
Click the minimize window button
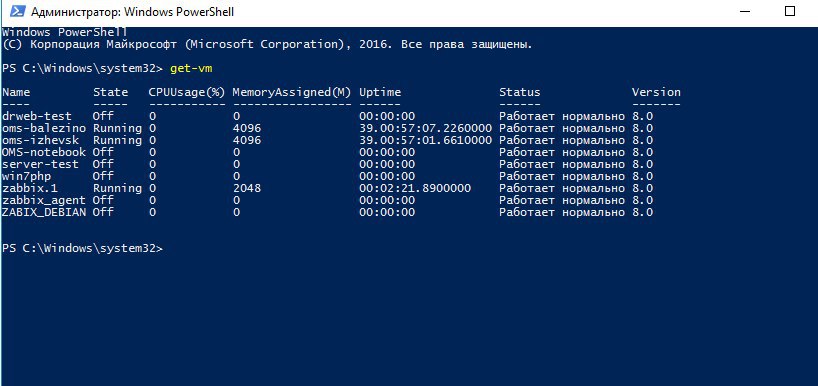[746, 11]
